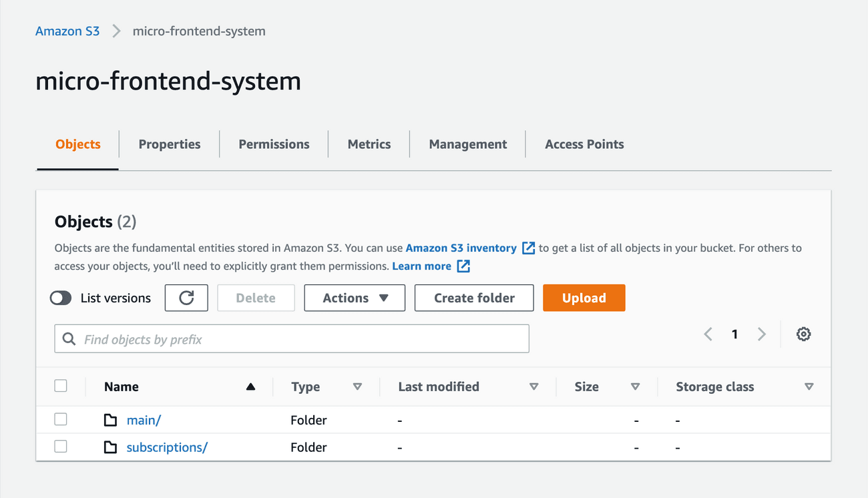Click the refresh objects icon
The image size is (868, 498).
pyautogui.click(x=186, y=298)
